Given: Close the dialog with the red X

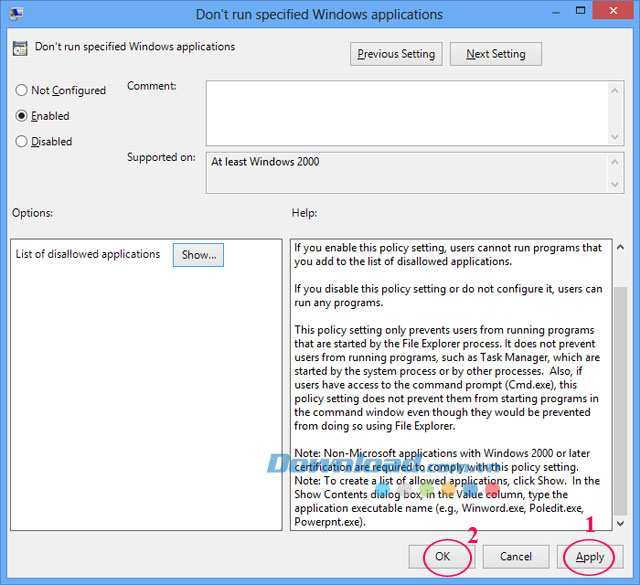Looking at the screenshot, I should click(613, 11).
